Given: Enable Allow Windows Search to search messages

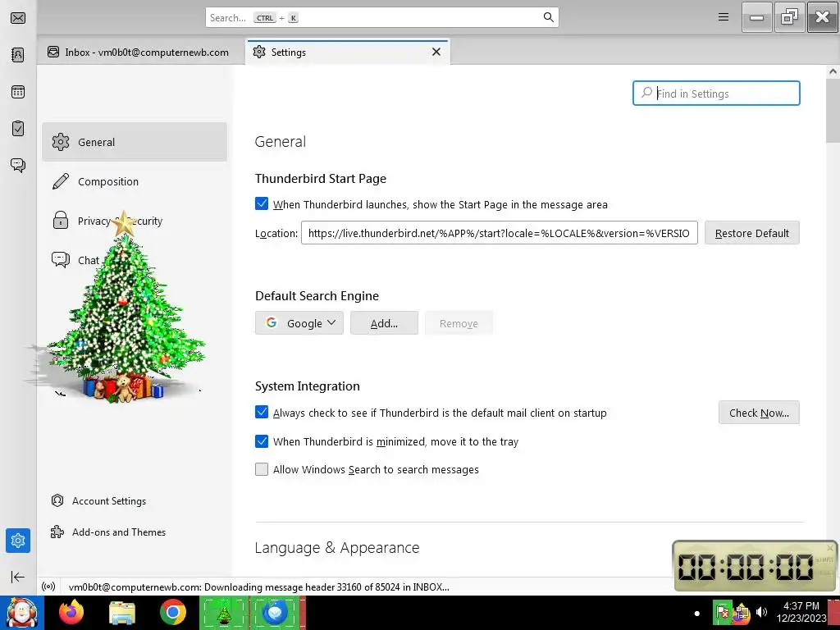Looking at the screenshot, I should coord(262,469).
